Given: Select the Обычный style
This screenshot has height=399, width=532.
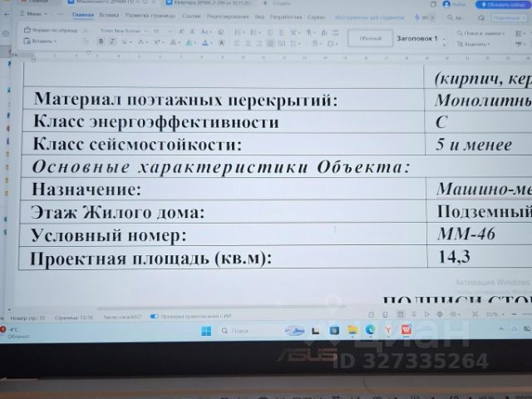Looking at the screenshot, I should tap(370, 38).
